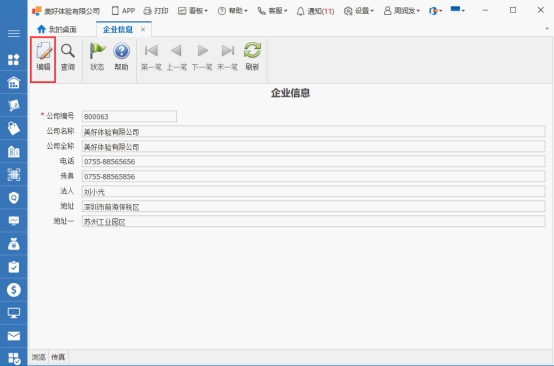Expand the 设置 settings dropdown
This screenshot has height=366, width=554.
pyautogui.click(x=359, y=11)
